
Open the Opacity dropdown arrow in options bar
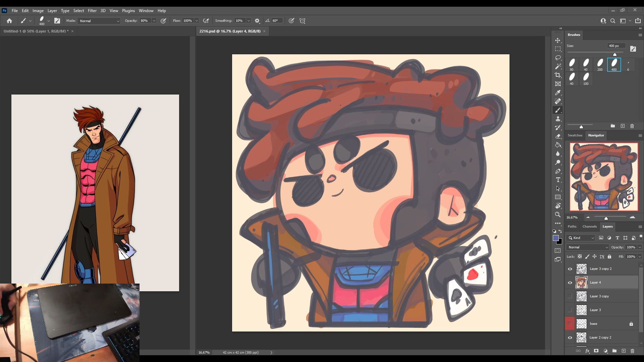[x=154, y=21]
